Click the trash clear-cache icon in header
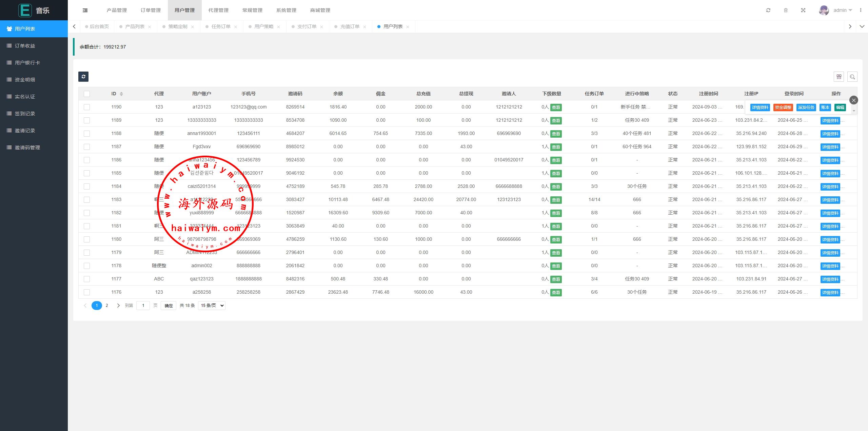The height and width of the screenshot is (431, 868). click(x=786, y=10)
